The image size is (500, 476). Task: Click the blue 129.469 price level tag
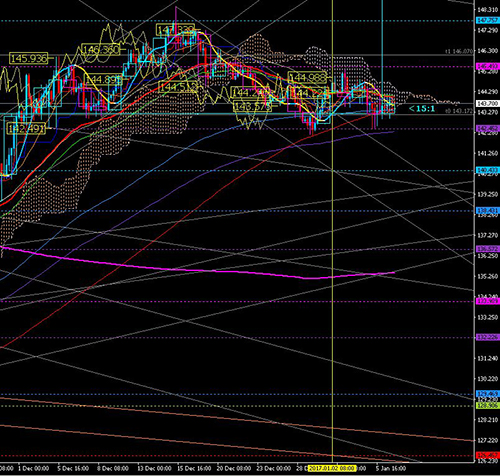(x=488, y=394)
